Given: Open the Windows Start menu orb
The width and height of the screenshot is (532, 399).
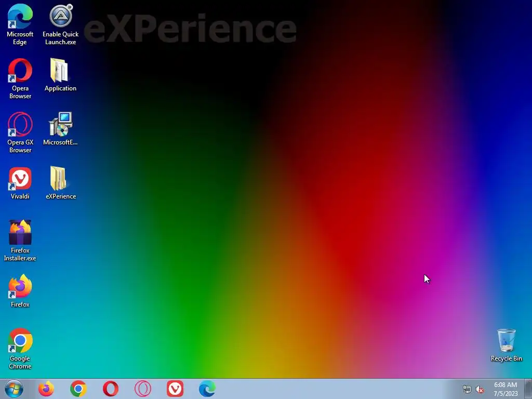Looking at the screenshot, I should pyautogui.click(x=14, y=389).
